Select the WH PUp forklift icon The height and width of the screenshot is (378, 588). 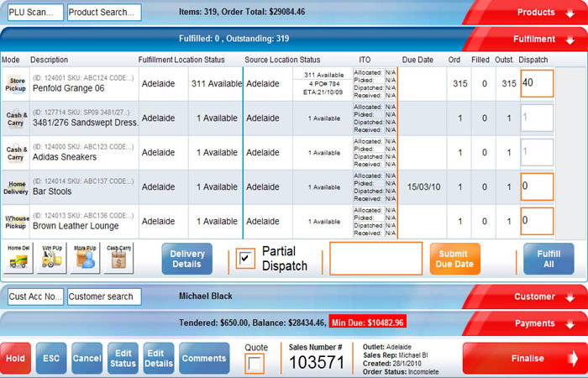(x=50, y=259)
